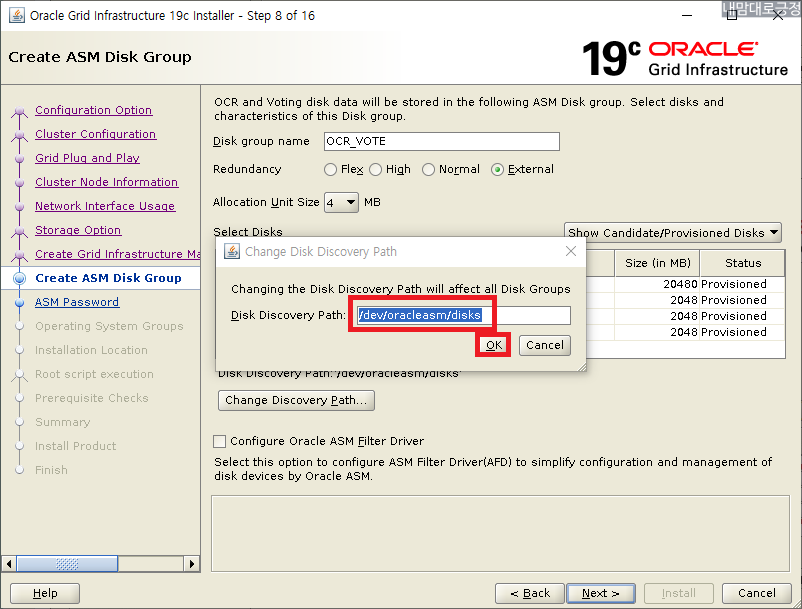The width and height of the screenshot is (802, 609).
Task: Go to Cluster Configuration step
Action: click(x=96, y=134)
